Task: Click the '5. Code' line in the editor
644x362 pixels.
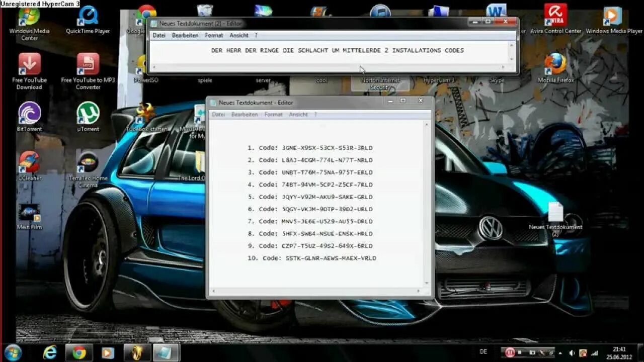Action: click(310, 197)
